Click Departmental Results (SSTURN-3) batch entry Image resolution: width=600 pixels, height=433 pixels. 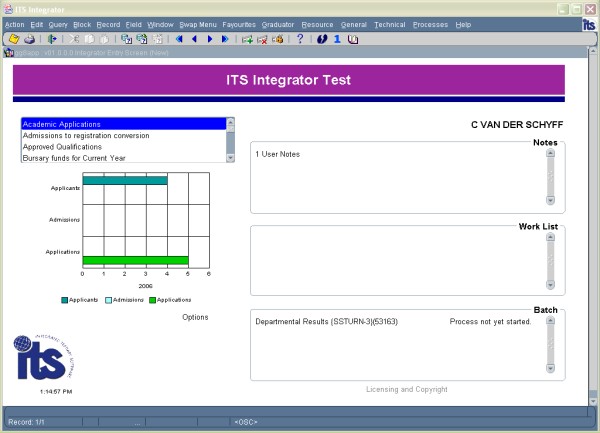tap(326, 322)
